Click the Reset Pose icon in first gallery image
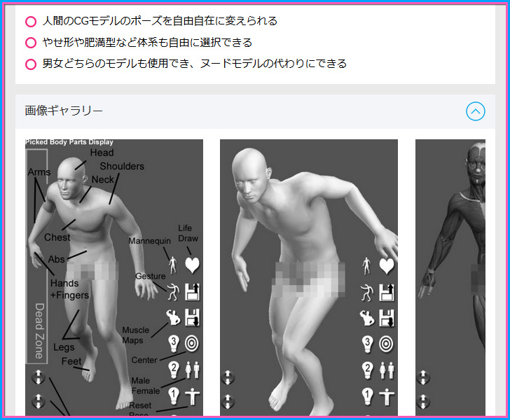510x420 pixels. [192, 397]
